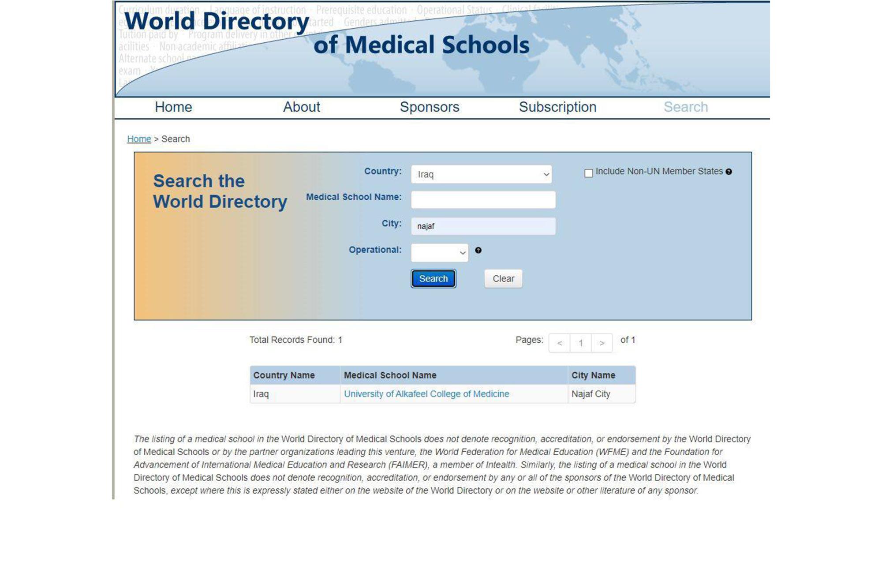Viewport: 882px width, 588px height.
Task: Click into the Medical School Name field
Action: [483, 200]
